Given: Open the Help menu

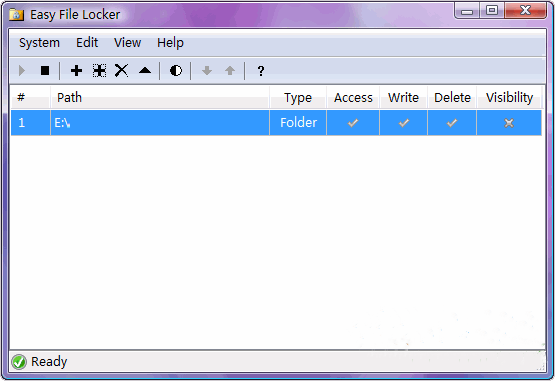Looking at the screenshot, I should [x=170, y=43].
